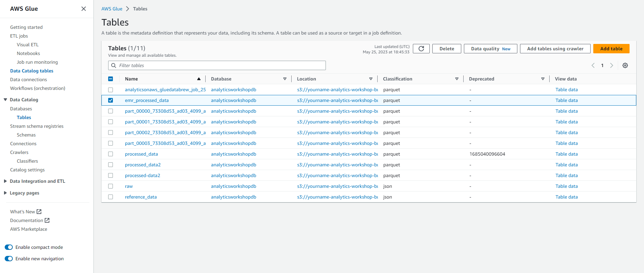Close the AWS Glue navigation panel
This screenshot has width=644, height=273.
(84, 9)
